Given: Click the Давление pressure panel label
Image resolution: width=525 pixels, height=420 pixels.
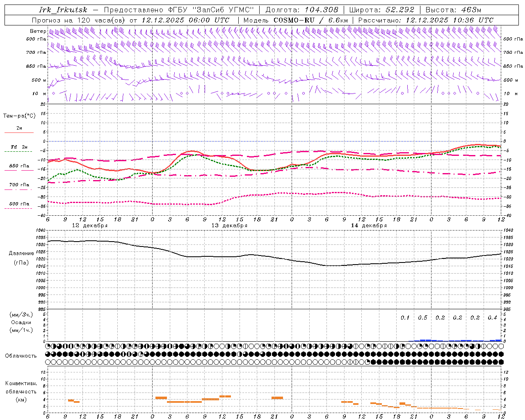Looking at the screenshot, I should 21,253.
